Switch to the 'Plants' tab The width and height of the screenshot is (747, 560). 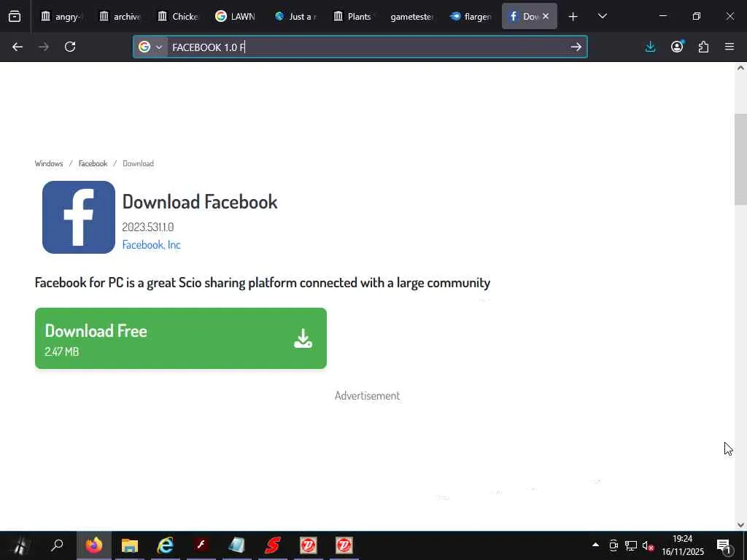[354, 16]
